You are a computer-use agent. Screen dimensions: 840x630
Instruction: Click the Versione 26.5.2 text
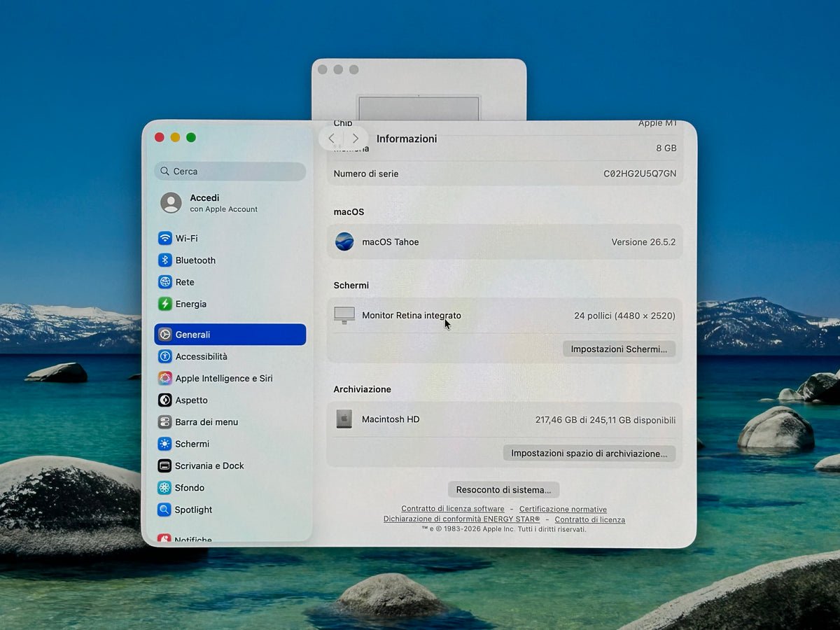pos(643,242)
